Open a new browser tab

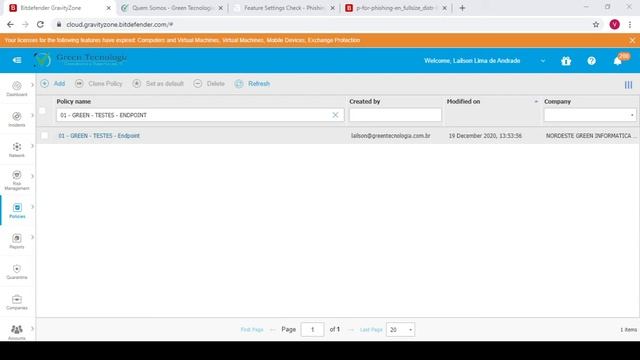coord(462,8)
